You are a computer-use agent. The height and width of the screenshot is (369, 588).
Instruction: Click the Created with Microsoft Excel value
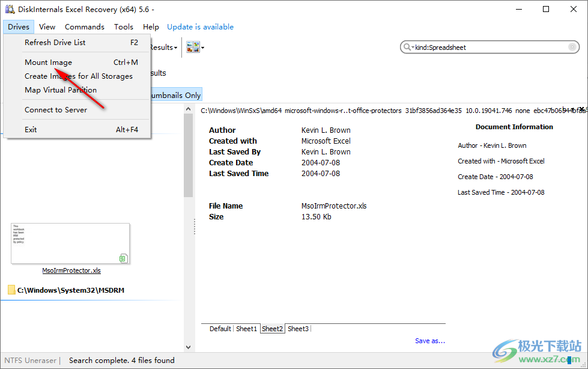coord(326,141)
